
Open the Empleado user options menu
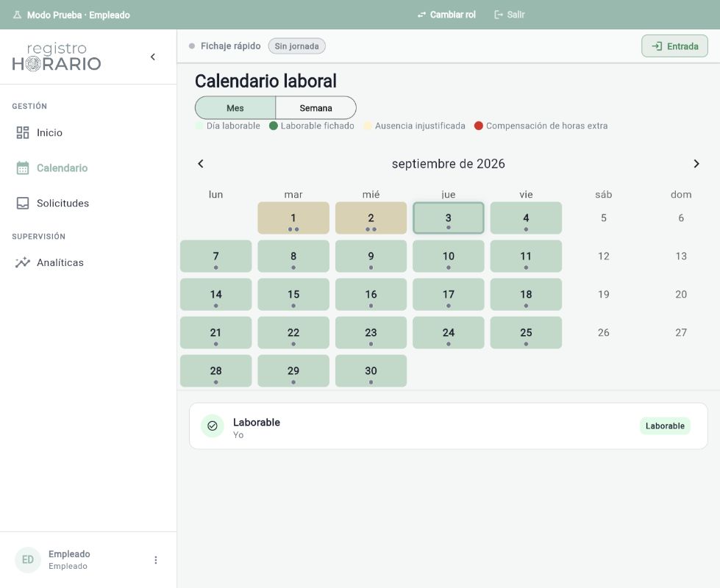(x=156, y=560)
